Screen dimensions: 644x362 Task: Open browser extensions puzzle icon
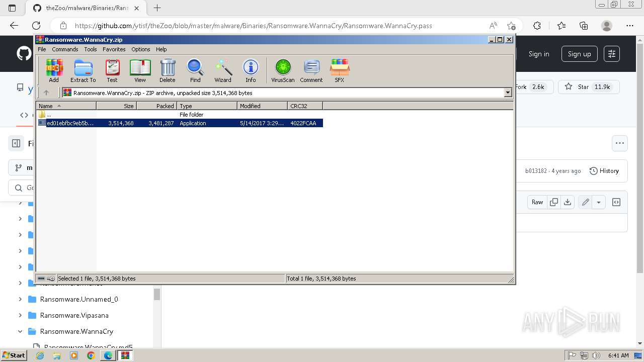click(537, 26)
